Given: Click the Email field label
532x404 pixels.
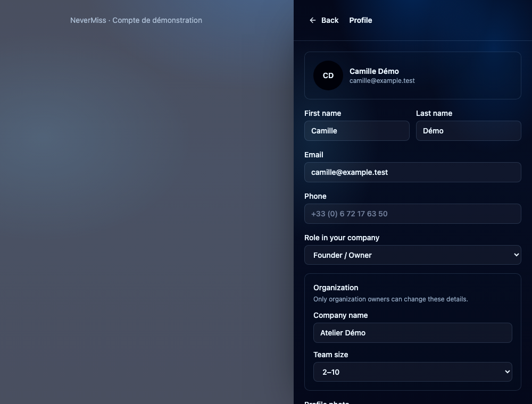Looking at the screenshot, I should pos(314,155).
